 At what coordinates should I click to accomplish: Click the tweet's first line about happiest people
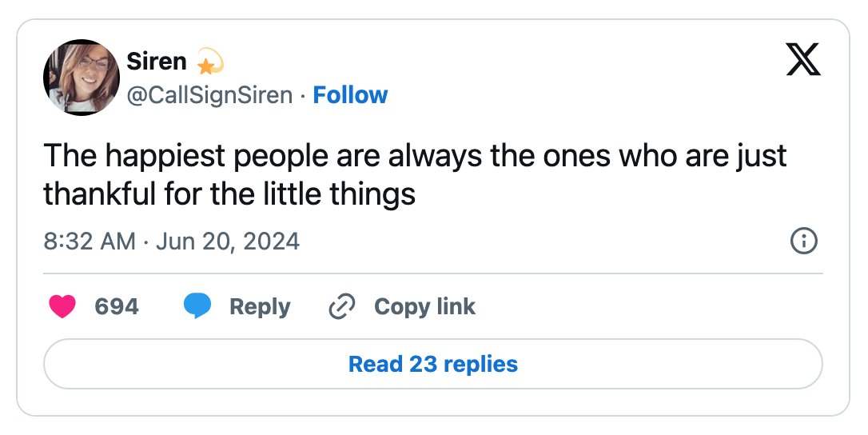point(415,156)
